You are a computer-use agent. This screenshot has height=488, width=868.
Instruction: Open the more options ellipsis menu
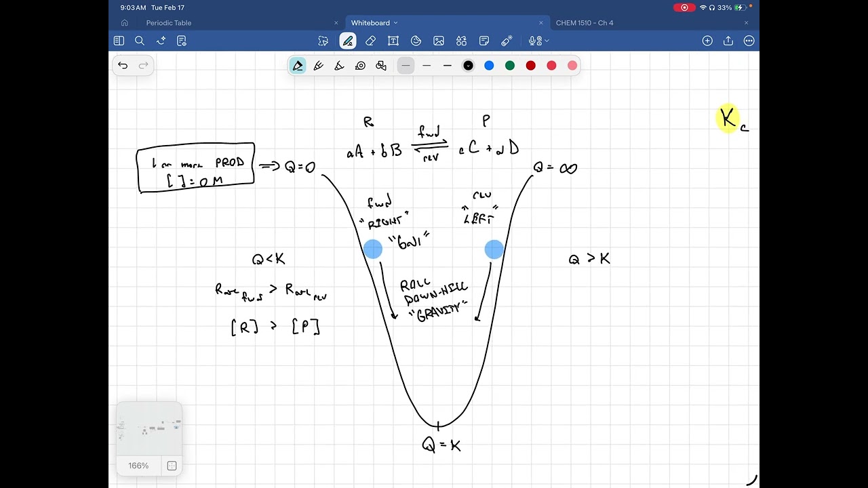pyautogui.click(x=749, y=41)
